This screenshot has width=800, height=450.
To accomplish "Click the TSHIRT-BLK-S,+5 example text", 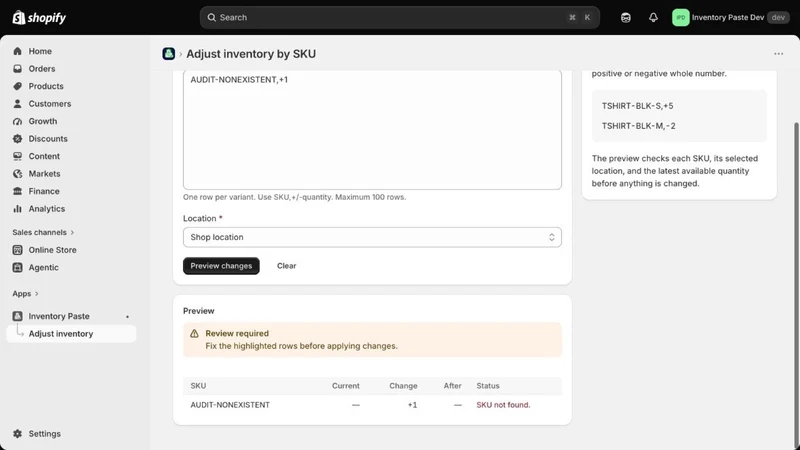I will pos(637,106).
